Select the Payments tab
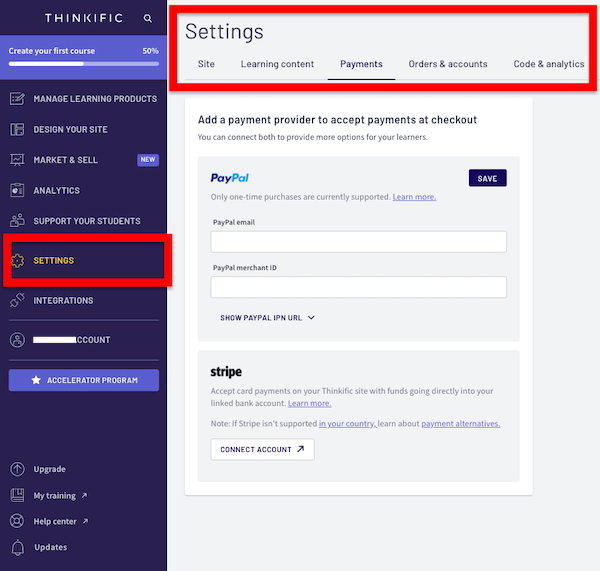 [x=361, y=64]
